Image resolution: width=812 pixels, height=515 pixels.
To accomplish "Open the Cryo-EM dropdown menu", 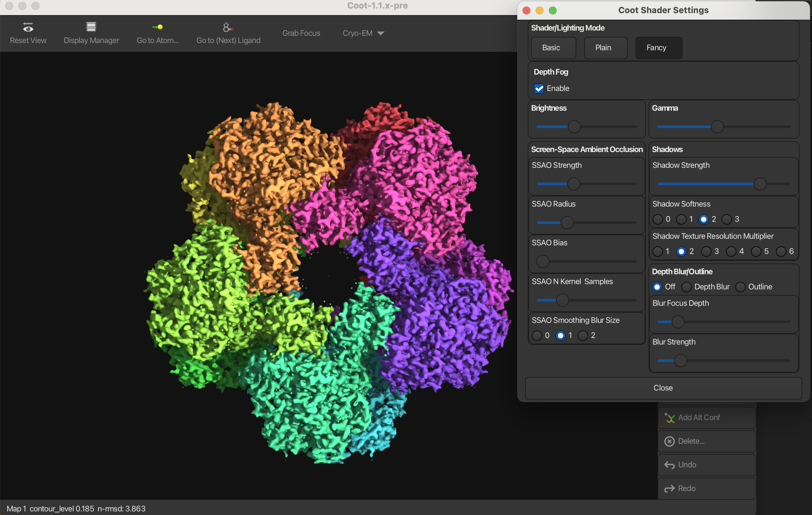I will coord(363,33).
